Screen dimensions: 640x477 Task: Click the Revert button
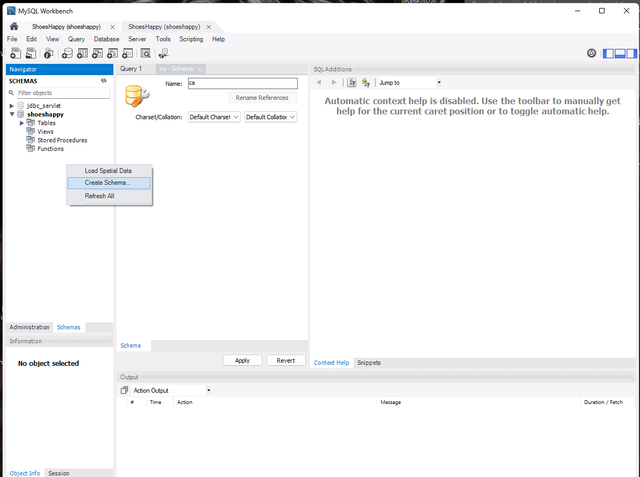(286, 361)
